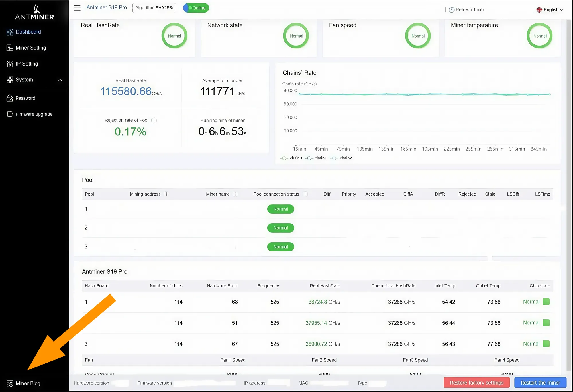
Task: Collapse the System menu chevron
Action: point(60,80)
